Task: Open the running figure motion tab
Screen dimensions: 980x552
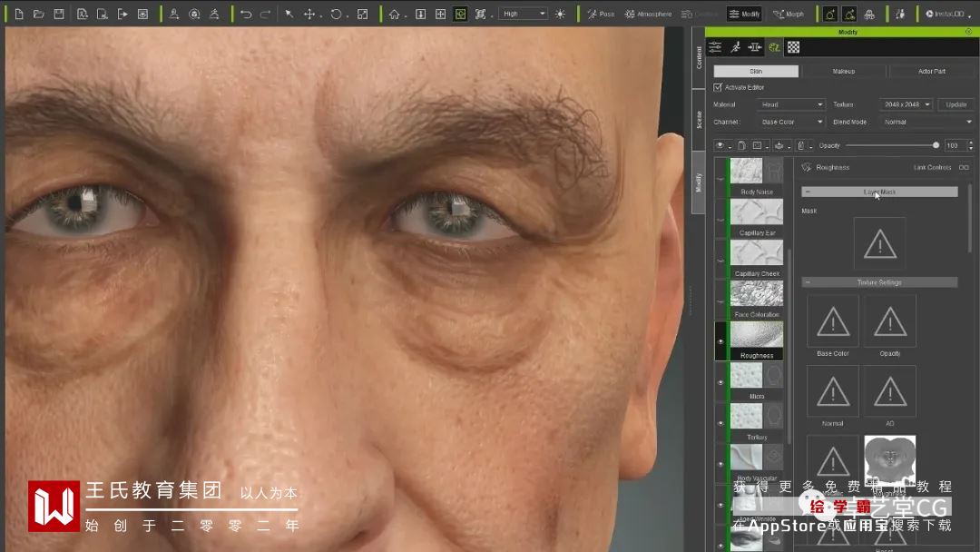Action: click(x=736, y=47)
